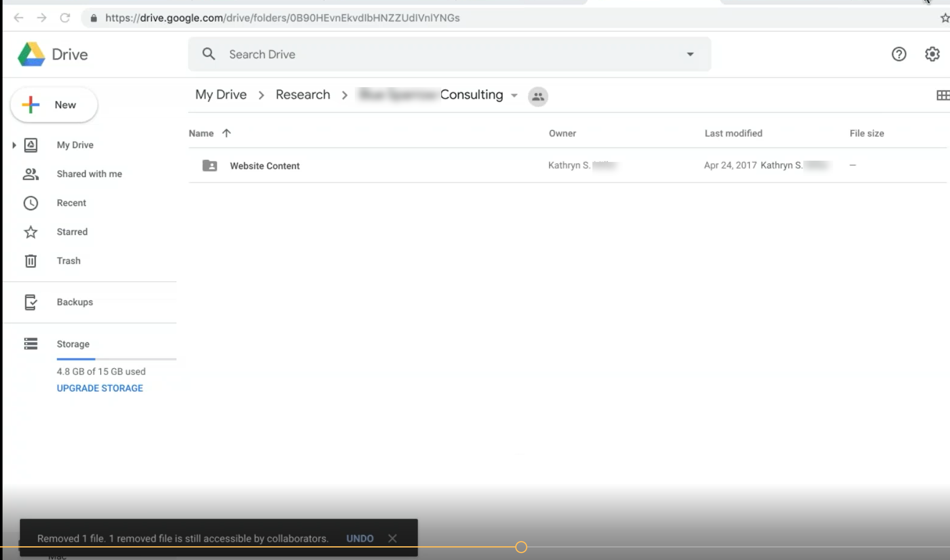Open Drive help question mark icon
The image size is (950, 560).
[x=899, y=54]
